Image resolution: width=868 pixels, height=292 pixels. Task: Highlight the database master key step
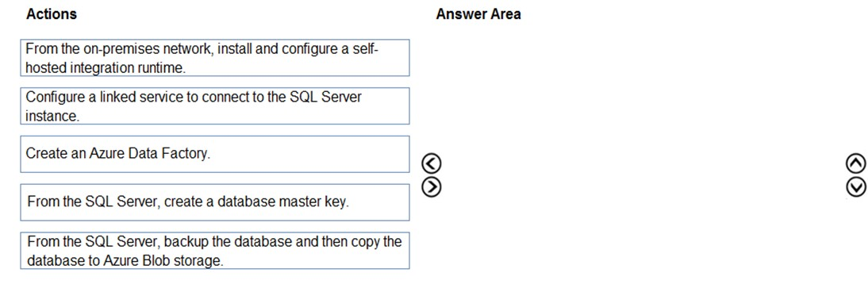click(215, 202)
